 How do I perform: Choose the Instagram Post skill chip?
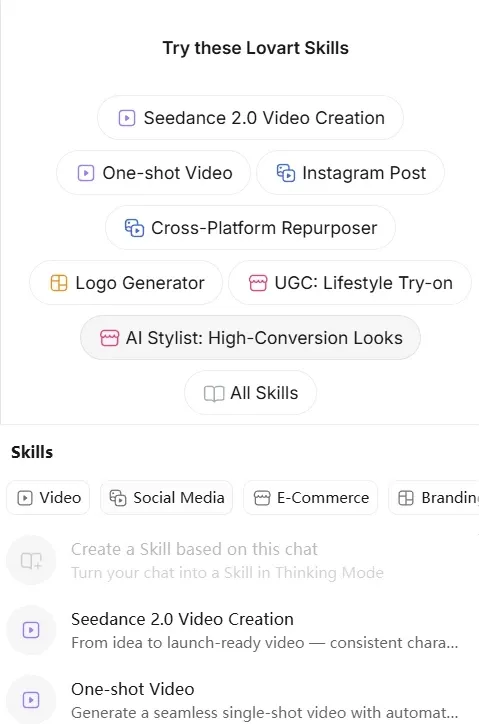(x=350, y=173)
